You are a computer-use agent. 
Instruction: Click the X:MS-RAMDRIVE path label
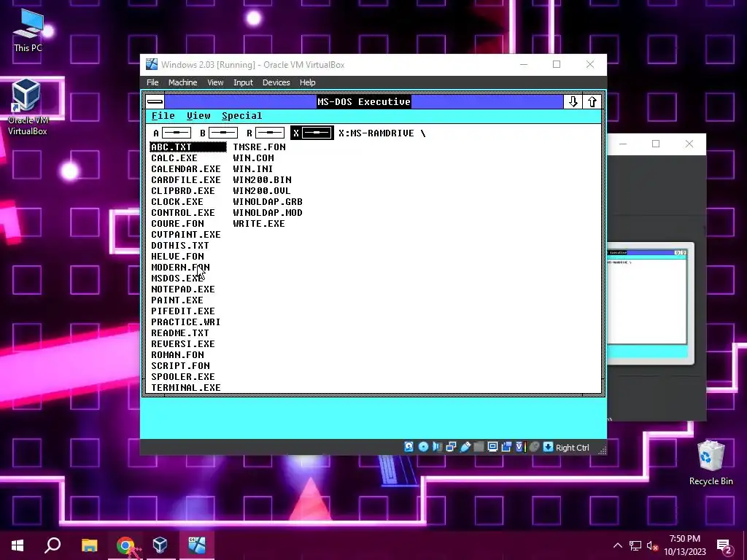coord(382,133)
